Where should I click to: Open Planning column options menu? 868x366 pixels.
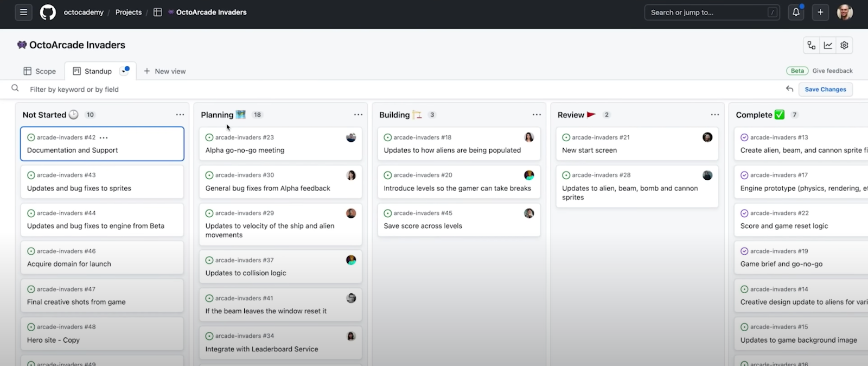[358, 115]
